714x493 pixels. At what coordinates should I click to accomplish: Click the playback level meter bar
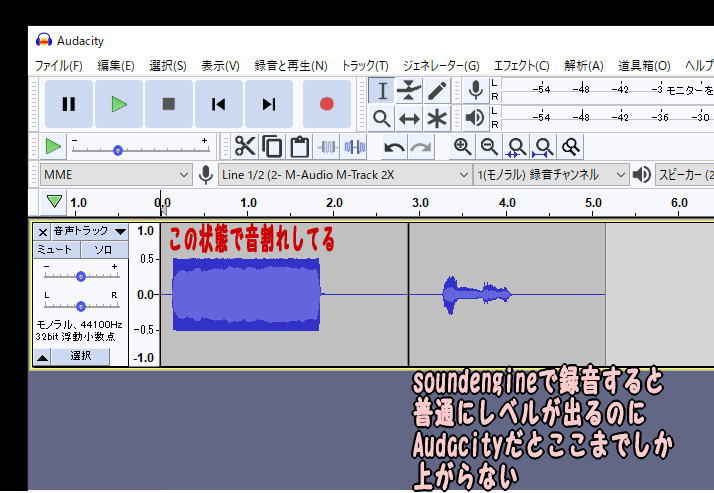tap(607, 118)
